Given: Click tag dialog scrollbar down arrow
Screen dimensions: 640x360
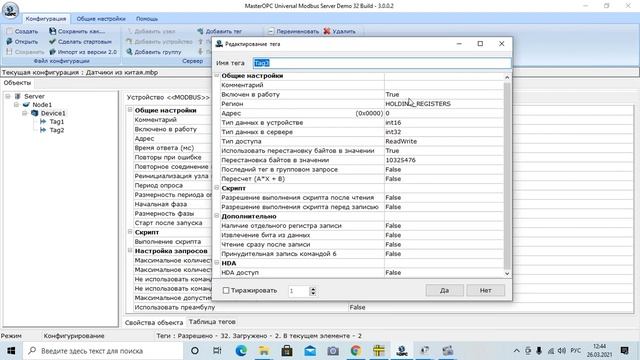Looking at the screenshot, I should coord(507,273).
